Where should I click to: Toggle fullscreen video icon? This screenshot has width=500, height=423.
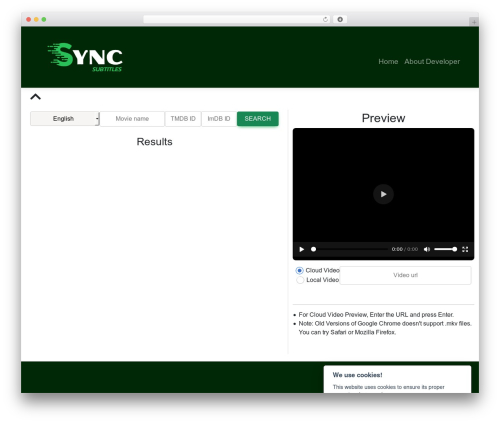pos(465,249)
